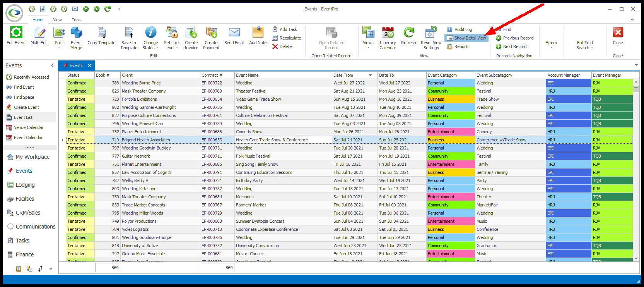Collapse the Events navigation pane
The width and height of the screenshot is (644, 287).
tap(52, 65)
